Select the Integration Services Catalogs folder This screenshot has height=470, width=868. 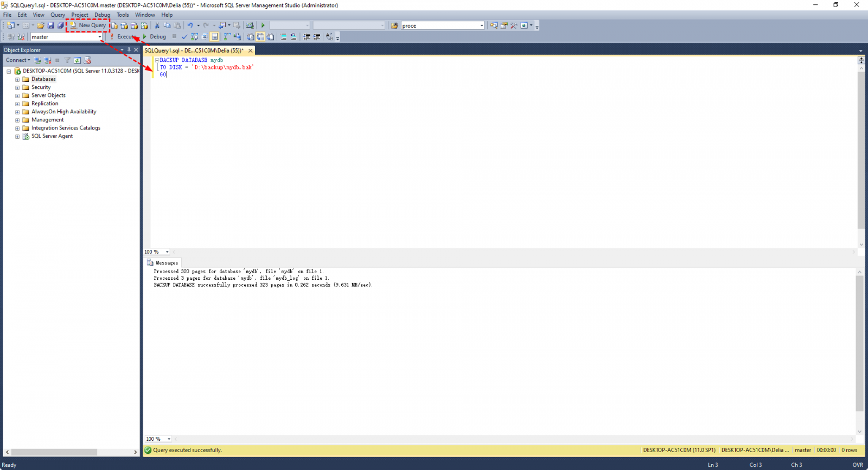[x=66, y=128]
